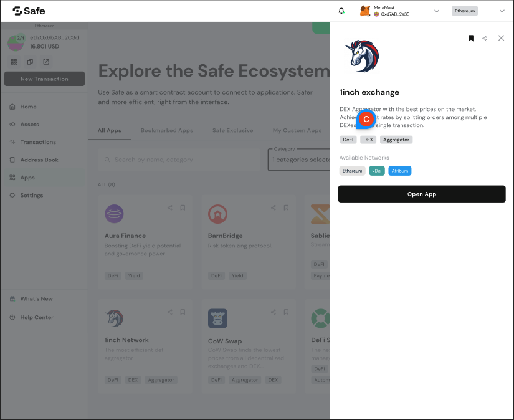Click the Open App button
This screenshot has height=420, width=514.
pos(422,194)
